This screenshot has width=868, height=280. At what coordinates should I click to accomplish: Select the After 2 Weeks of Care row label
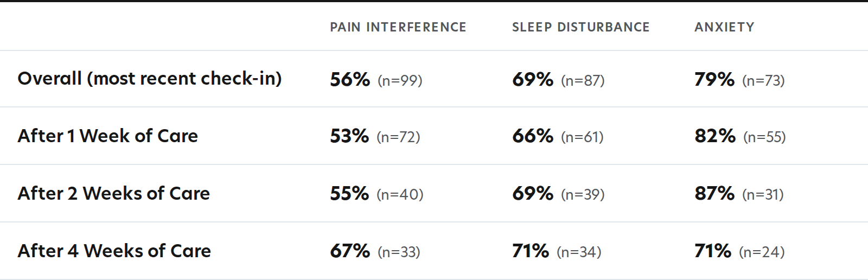114,193
